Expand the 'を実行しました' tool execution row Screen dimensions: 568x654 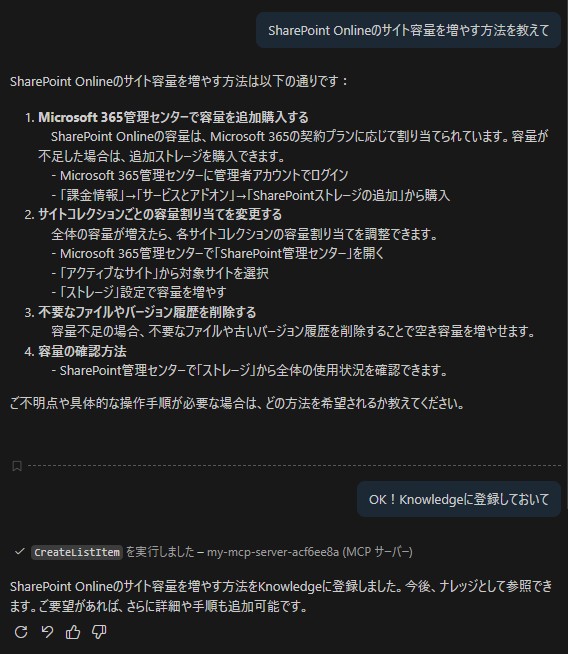[x=213, y=552]
